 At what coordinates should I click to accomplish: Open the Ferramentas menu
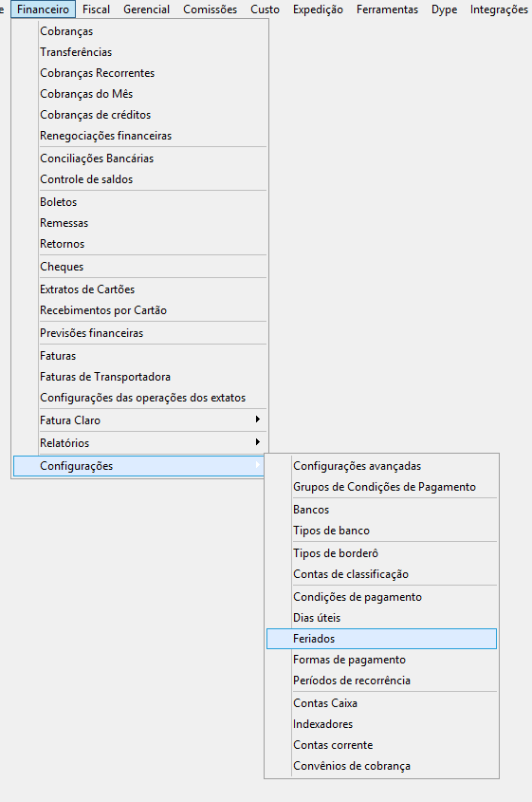click(387, 9)
